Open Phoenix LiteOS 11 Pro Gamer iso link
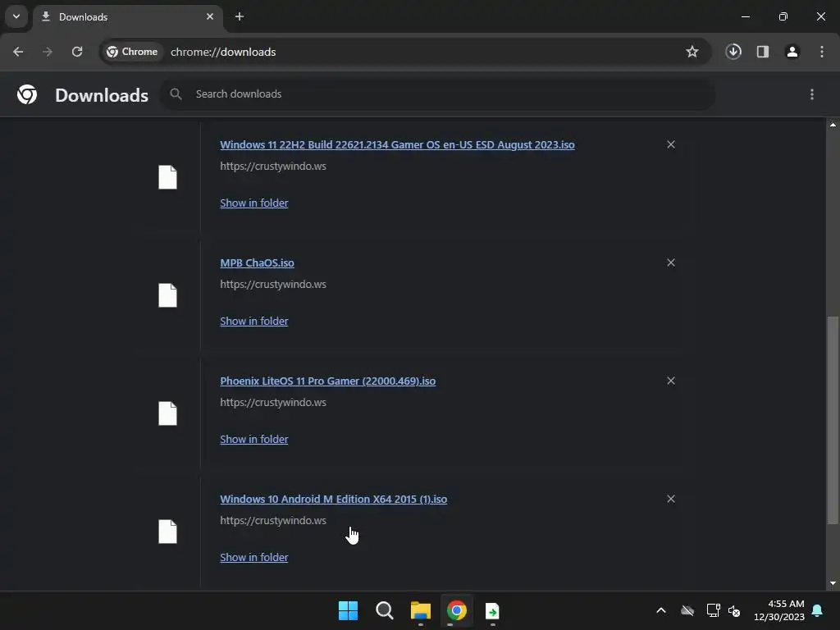This screenshot has width=840, height=630. tap(328, 381)
